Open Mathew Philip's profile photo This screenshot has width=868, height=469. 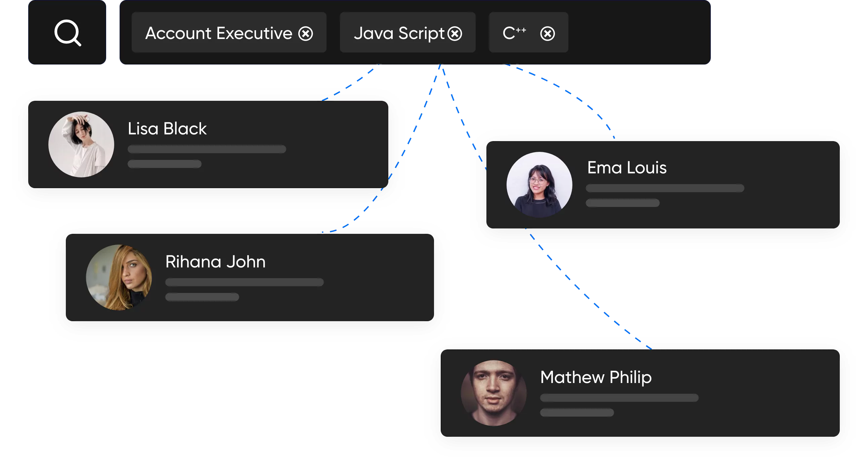494,393
